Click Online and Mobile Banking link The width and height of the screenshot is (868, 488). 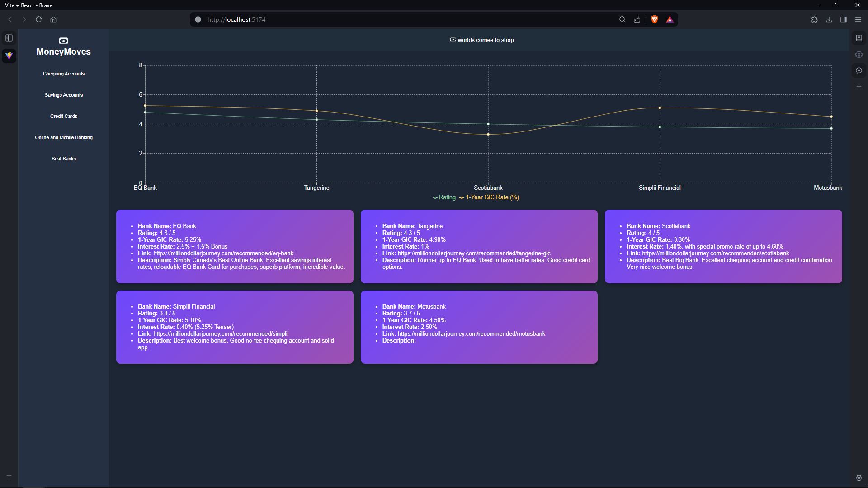tap(64, 137)
